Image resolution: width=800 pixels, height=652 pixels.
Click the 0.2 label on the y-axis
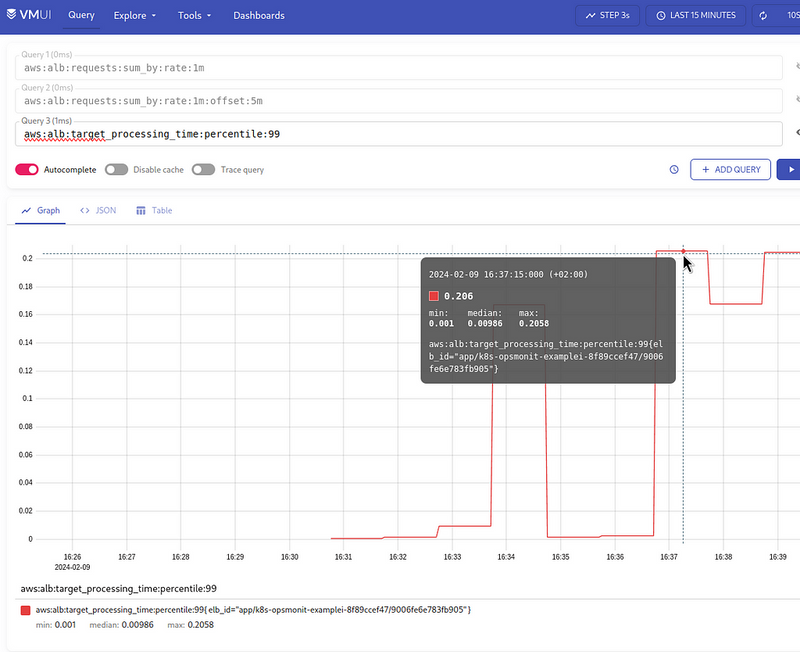[x=28, y=258]
